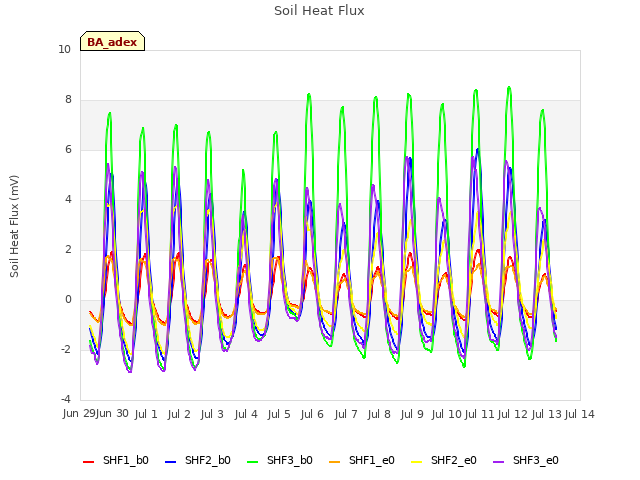Click the green SHF3_b0 peak on Jul 6
This screenshot has height=480, width=640.
click(309, 94)
